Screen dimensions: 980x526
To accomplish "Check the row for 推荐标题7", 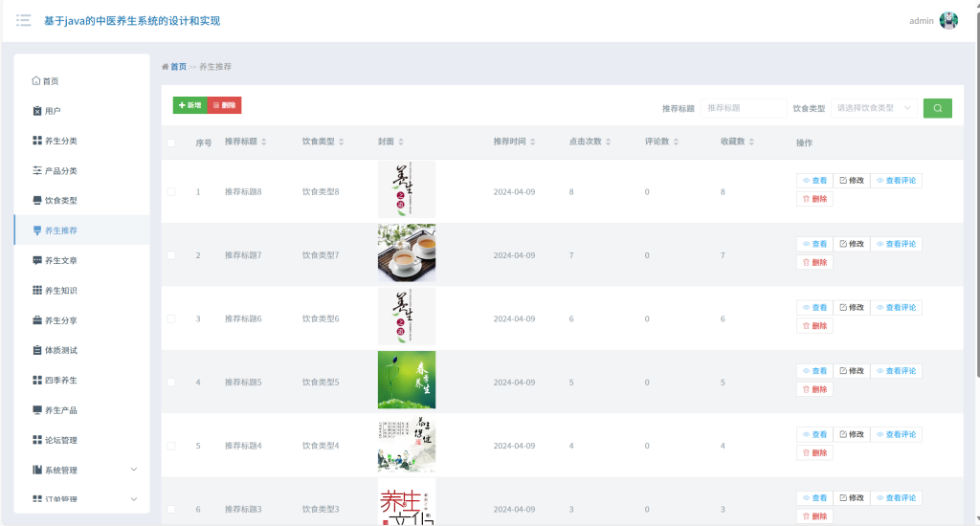I will coord(171,255).
